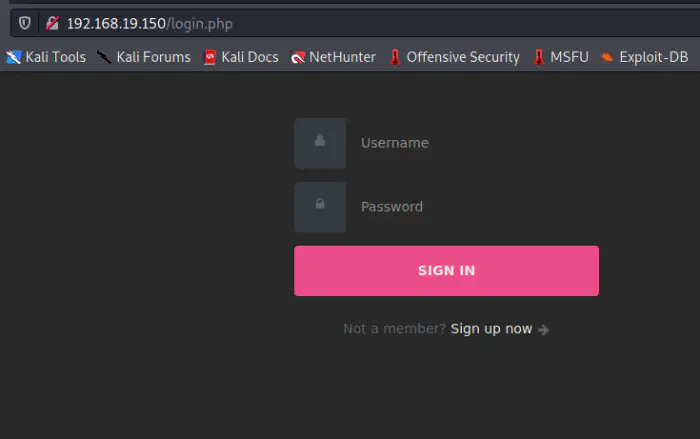Select the login.php URL in address bar

150,23
